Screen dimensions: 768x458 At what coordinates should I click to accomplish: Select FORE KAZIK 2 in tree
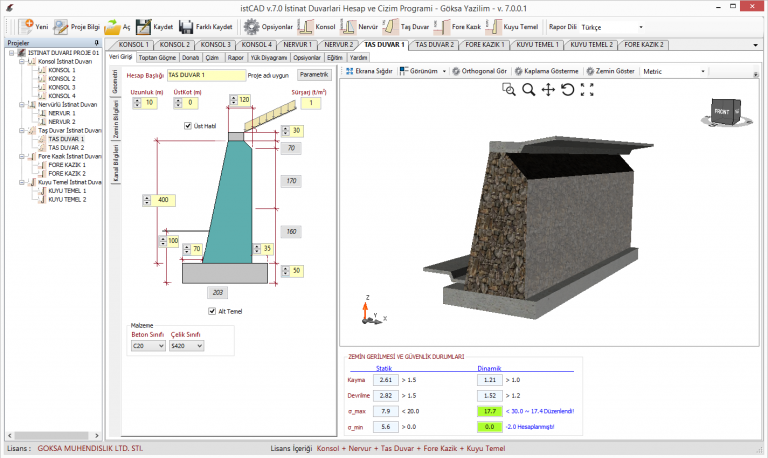pos(67,173)
